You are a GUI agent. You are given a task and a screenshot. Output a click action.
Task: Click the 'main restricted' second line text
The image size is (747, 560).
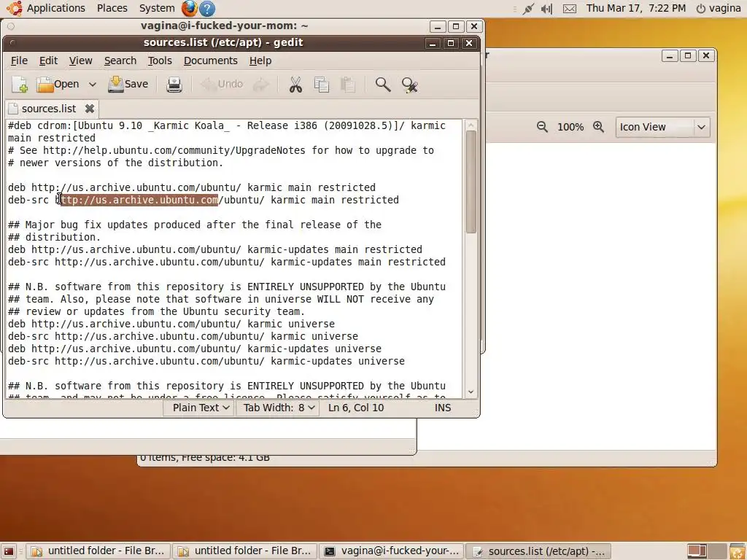(52, 138)
